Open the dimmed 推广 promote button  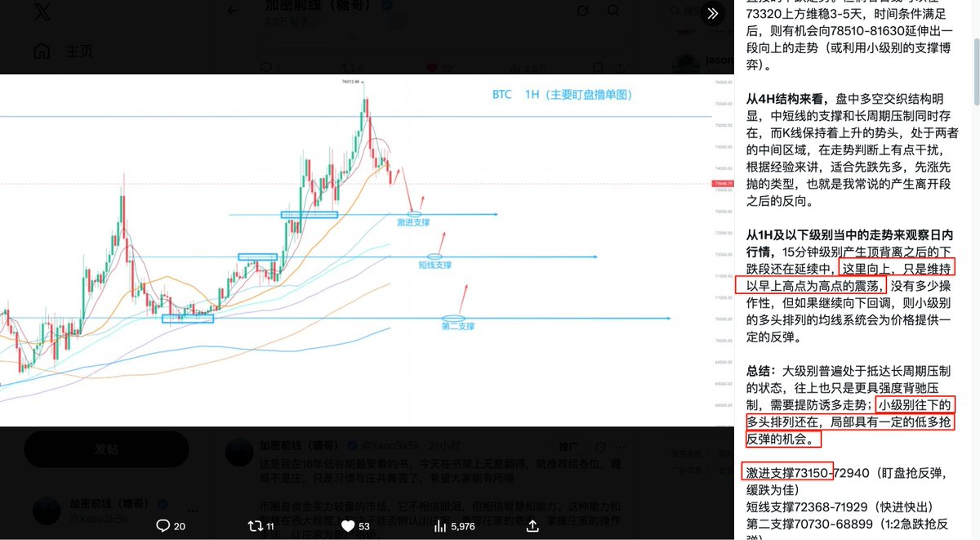coord(569,447)
